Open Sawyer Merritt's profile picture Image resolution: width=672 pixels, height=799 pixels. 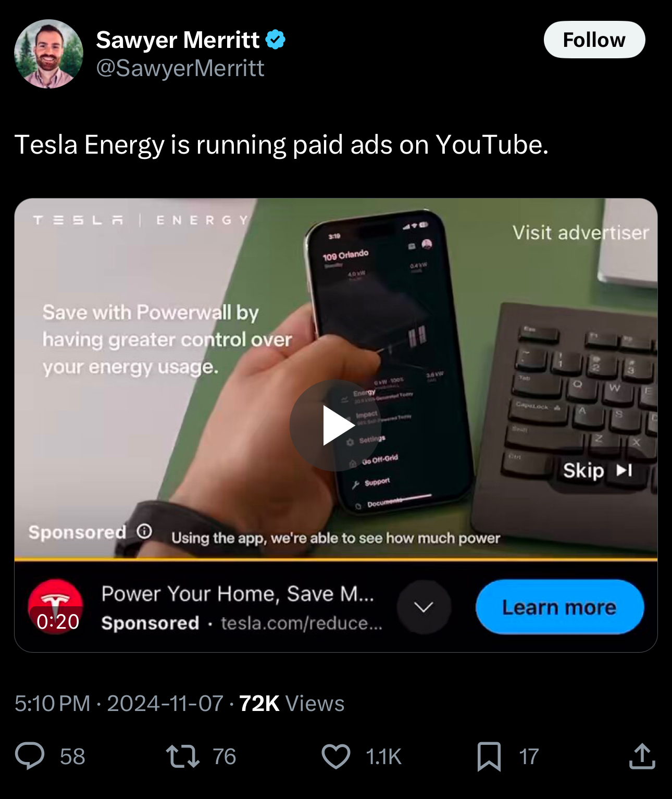48,54
